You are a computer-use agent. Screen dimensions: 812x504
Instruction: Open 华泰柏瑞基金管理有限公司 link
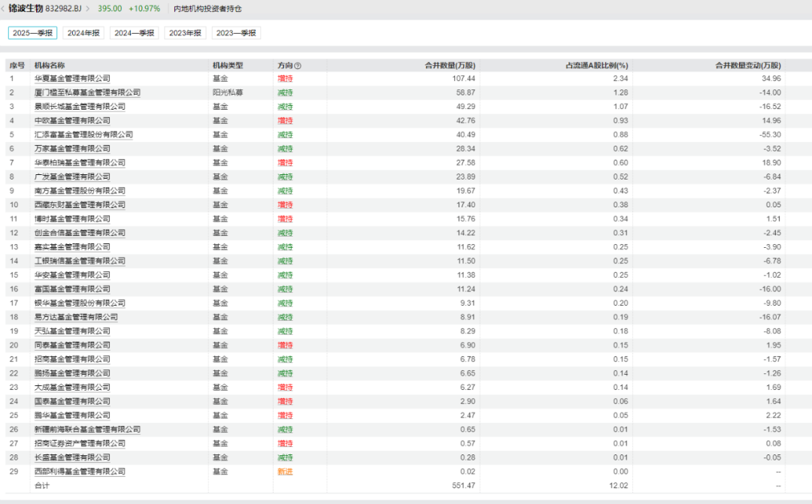[80, 162]
